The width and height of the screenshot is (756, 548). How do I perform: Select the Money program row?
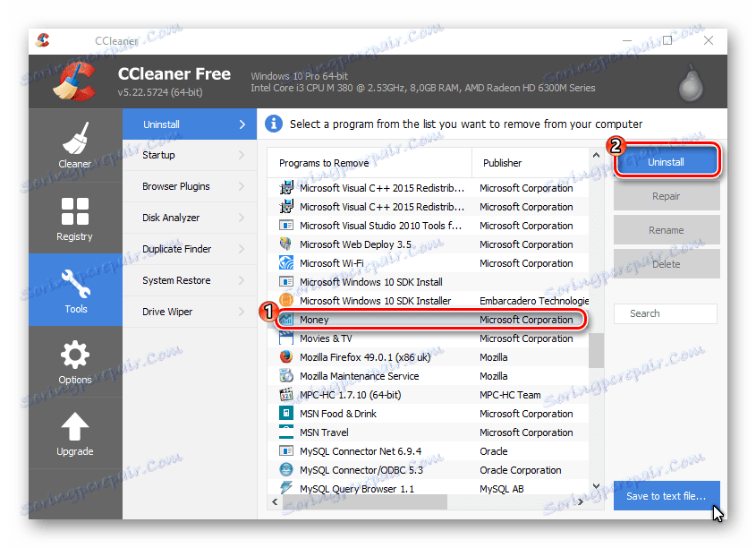[x=429, y=320]
